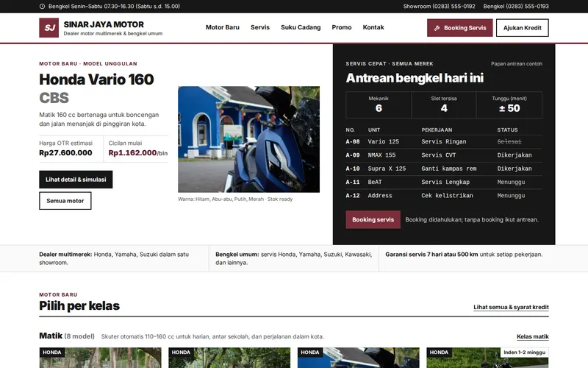
Task: Open the Kontak page
Action: 373,27
